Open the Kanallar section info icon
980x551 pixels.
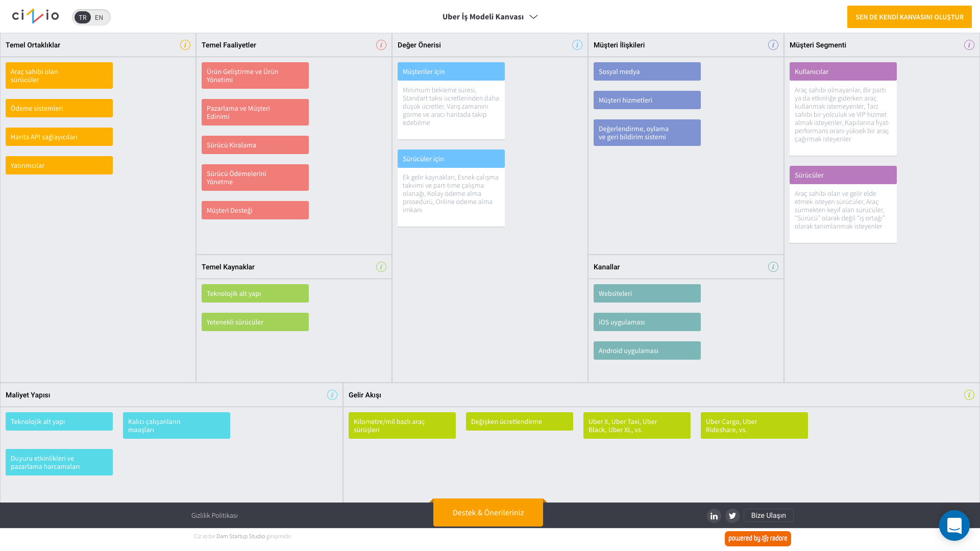(x=773, y=267)
